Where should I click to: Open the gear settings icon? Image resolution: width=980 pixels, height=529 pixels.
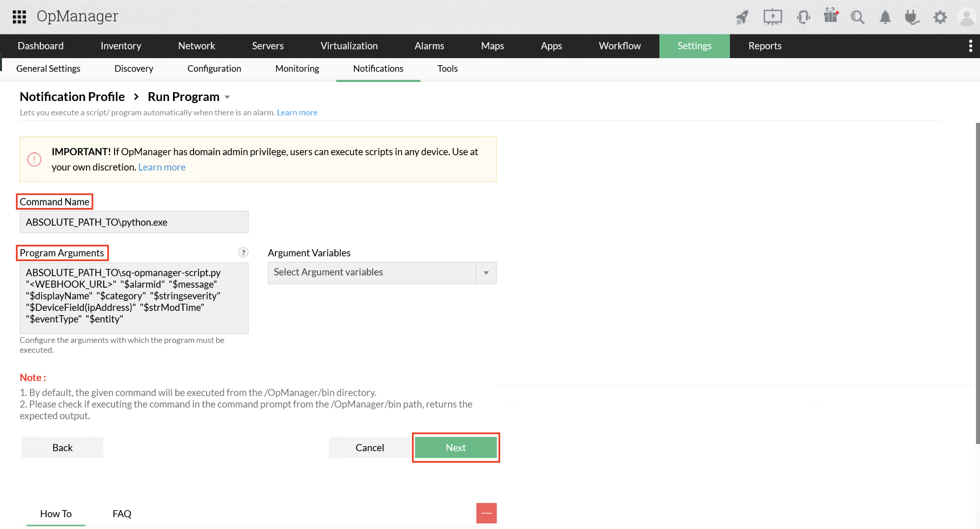(940, 17)
